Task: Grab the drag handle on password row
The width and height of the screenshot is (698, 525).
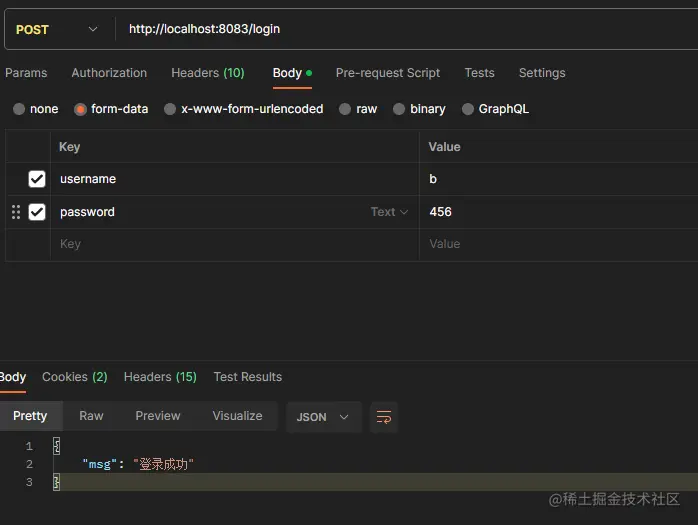Action: coord(16,212)
